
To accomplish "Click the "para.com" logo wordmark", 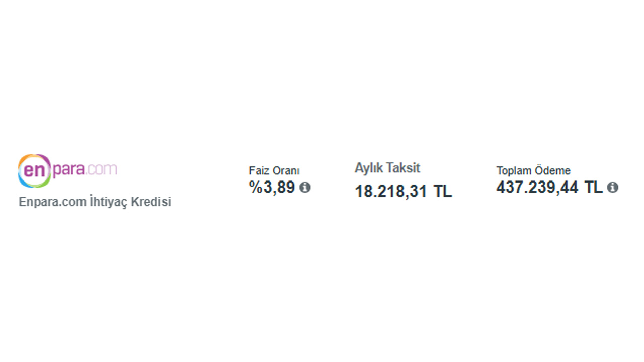I will [85, 169].
